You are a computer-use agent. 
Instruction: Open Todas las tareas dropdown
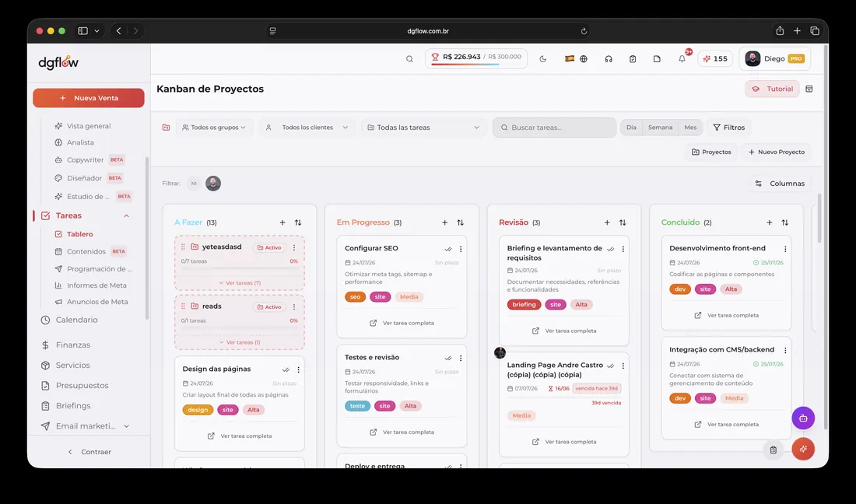click(x=423, y=128)
